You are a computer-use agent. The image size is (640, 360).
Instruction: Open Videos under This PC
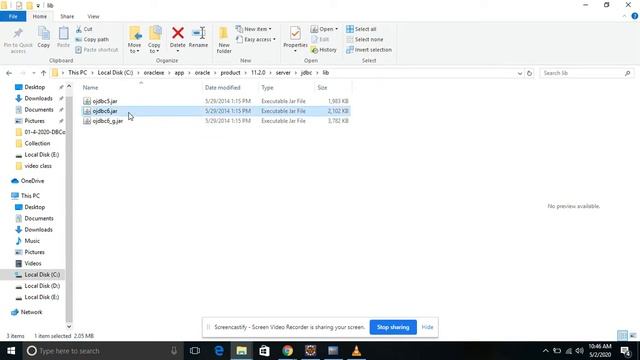pos(33,263)
